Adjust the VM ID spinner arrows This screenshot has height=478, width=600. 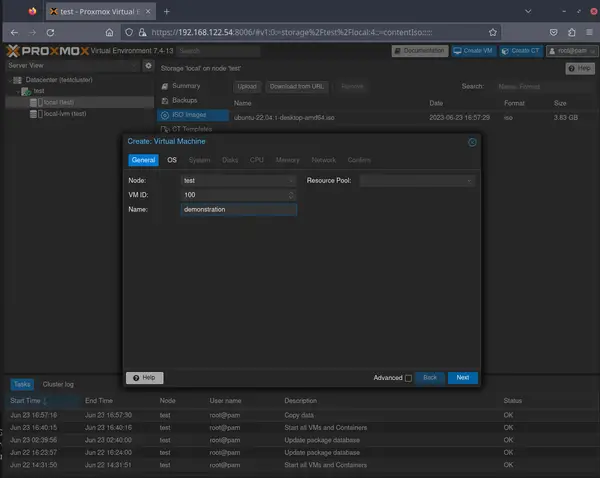tap(291, 195)
